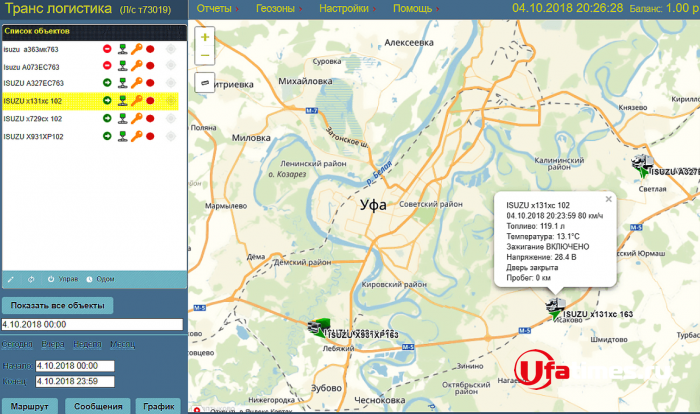Click red circle indicator for ISUZU A327EC763
Viewport: 700px width, 414px height.
coord(150,83)
